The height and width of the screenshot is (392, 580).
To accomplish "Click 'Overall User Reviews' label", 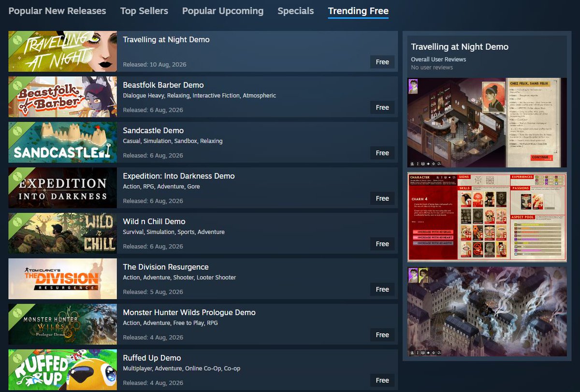I will [x=438, y=59].
